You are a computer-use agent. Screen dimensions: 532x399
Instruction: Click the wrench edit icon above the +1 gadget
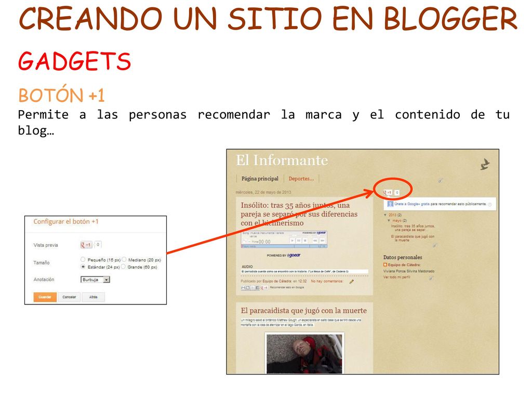tap(441, 180)
